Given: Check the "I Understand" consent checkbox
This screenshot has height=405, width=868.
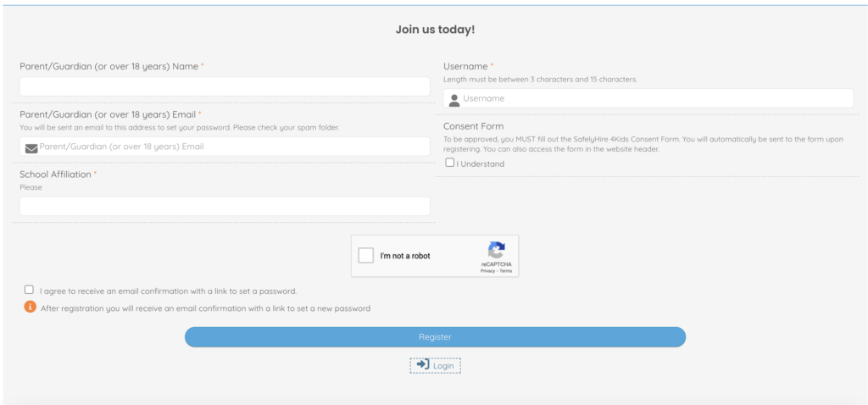Looking at the screenshot, I should pos(450,163).
